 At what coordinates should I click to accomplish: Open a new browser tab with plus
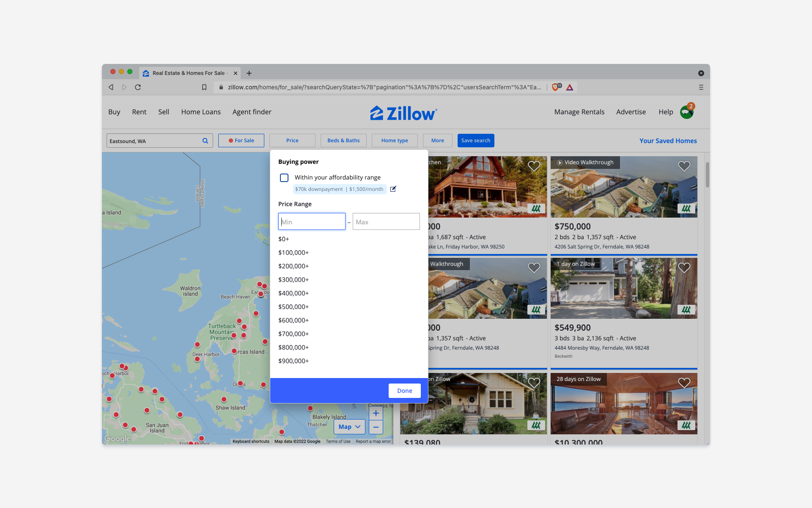point(249,73)
